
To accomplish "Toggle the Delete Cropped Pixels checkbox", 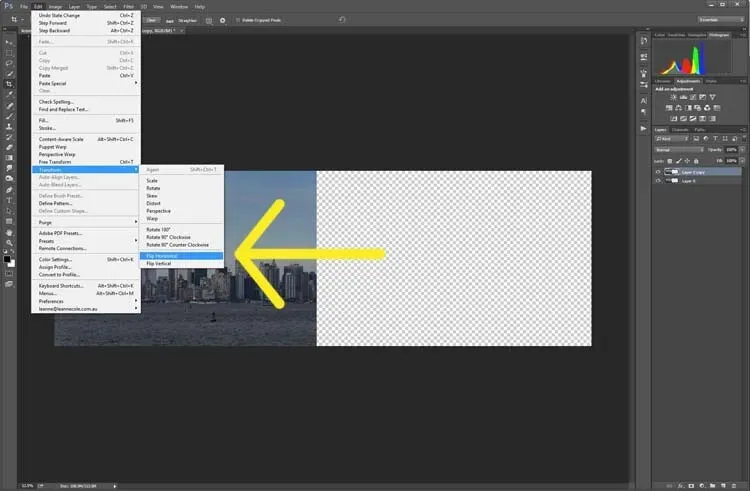I will click(237, 19).
